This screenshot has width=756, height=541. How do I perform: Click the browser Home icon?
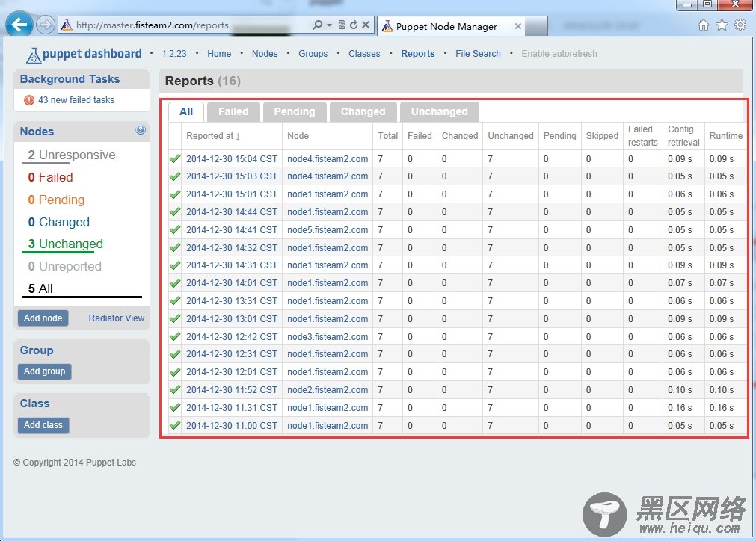click(704, 25)
